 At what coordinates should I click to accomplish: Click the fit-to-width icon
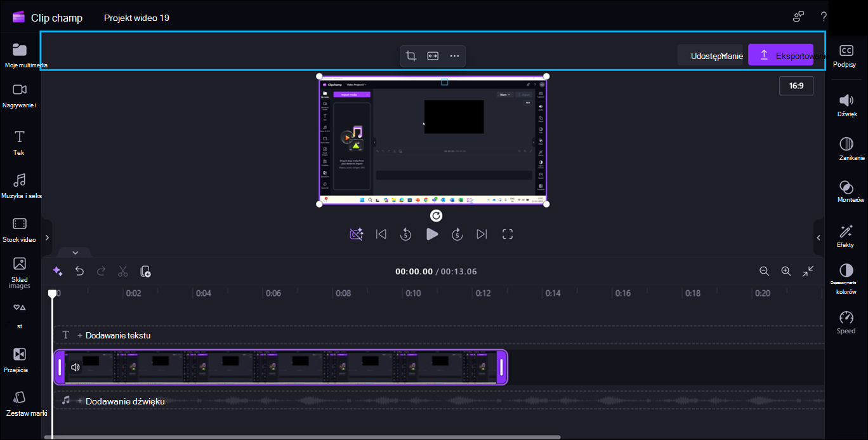point(433,56)
